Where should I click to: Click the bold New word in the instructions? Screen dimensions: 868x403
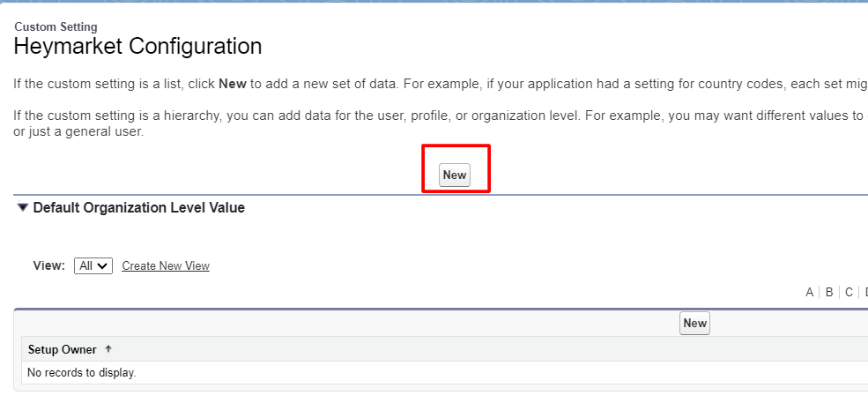tap(233, 85)
